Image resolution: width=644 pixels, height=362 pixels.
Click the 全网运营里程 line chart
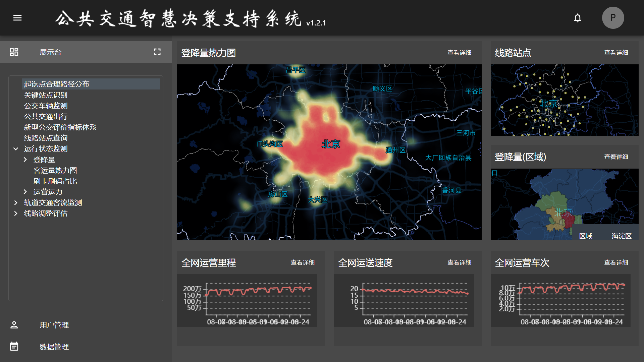click(247, 300)
